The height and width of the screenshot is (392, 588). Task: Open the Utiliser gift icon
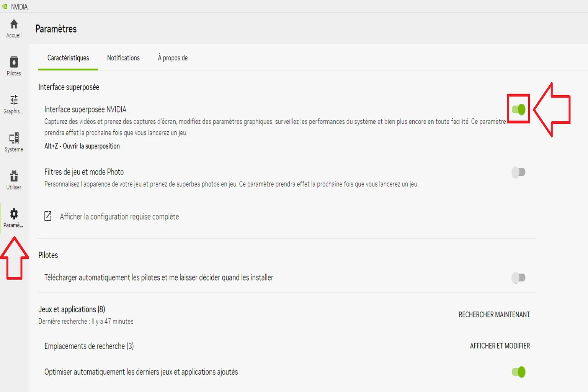[14, 176]
